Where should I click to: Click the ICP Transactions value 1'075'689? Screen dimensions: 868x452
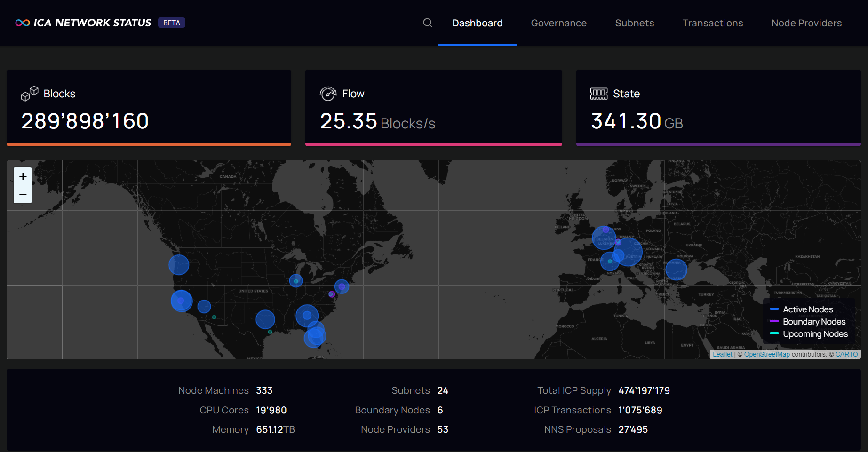[x=640, y=410]
